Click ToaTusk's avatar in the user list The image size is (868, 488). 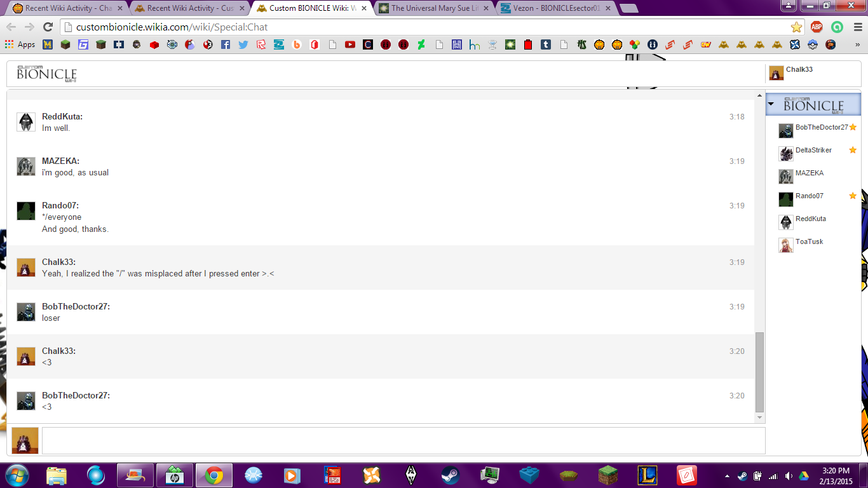786,245
